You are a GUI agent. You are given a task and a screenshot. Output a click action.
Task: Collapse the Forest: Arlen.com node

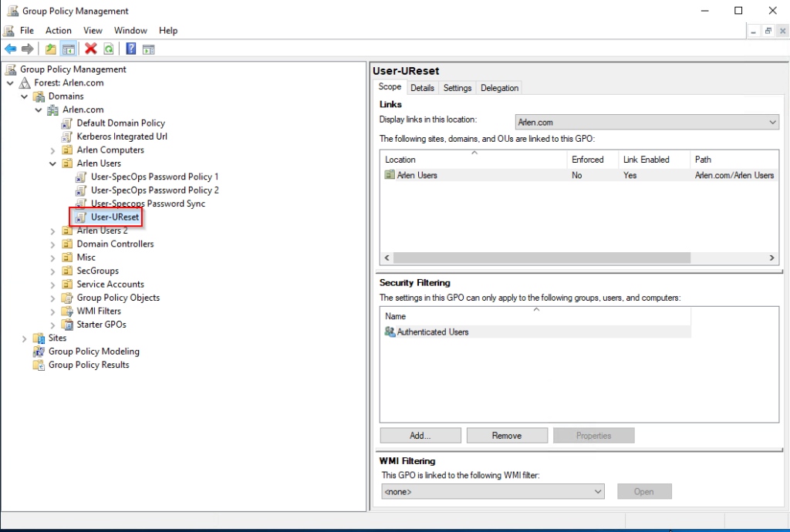11,83
